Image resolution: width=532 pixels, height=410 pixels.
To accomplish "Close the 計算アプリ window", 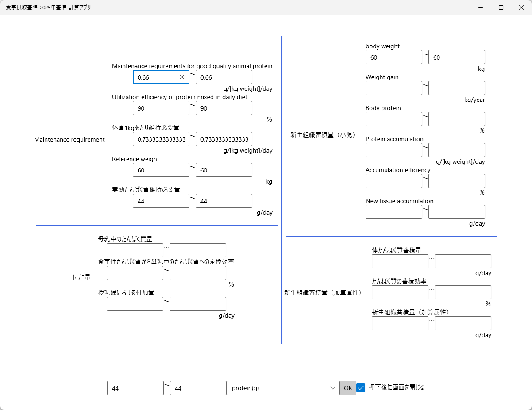I will click(x=521, y=8).
